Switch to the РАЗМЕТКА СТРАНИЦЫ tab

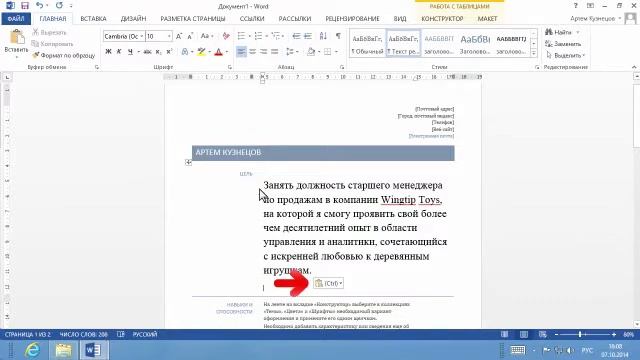coord(193,19)
